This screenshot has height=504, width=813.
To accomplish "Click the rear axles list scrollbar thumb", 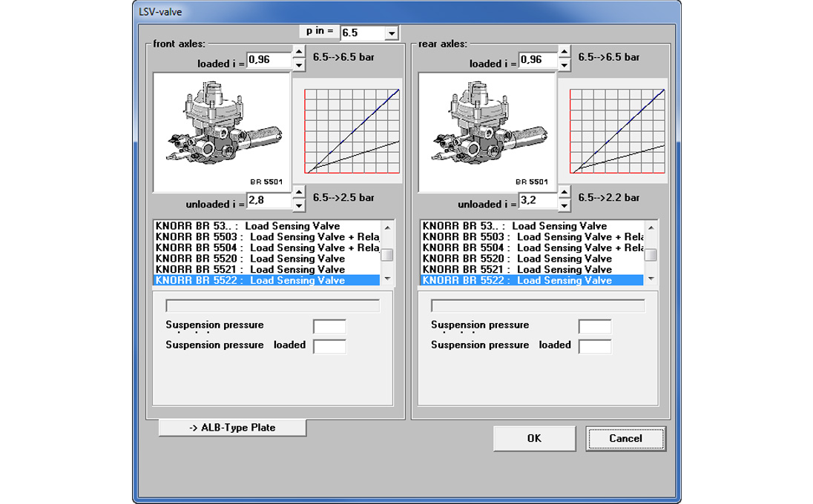I will coord(651,255).
